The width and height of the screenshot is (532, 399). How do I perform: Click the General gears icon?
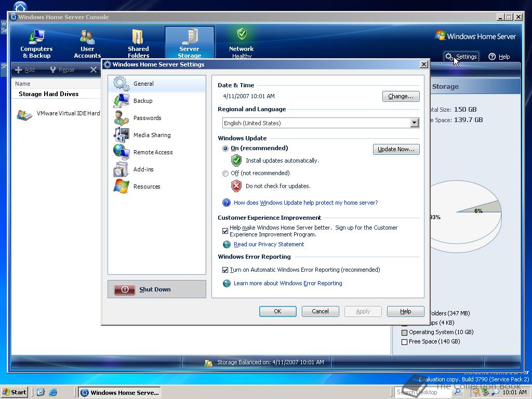tap(121, 84)
